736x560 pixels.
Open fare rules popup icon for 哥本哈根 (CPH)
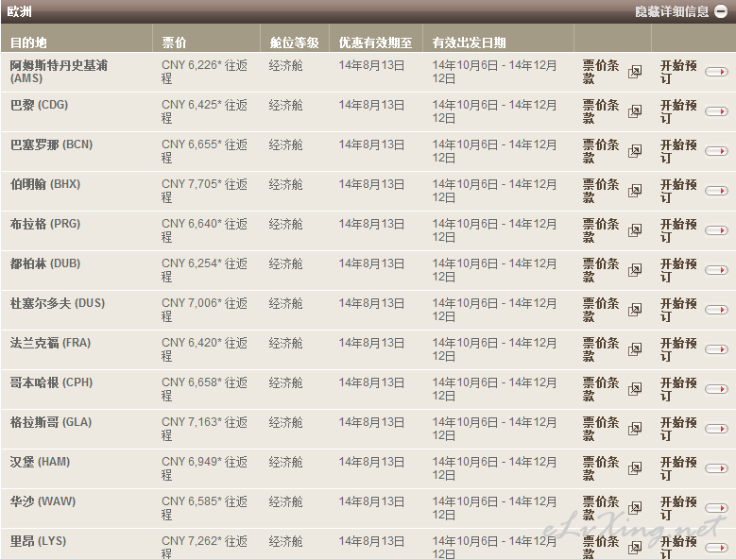click(x=635, y=389)
